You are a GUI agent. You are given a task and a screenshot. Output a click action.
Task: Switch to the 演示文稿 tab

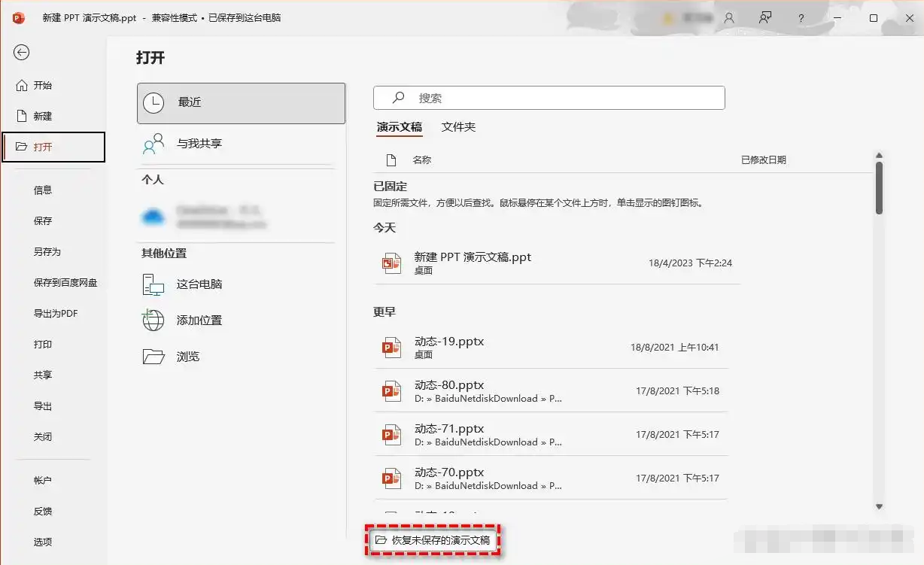400,127
